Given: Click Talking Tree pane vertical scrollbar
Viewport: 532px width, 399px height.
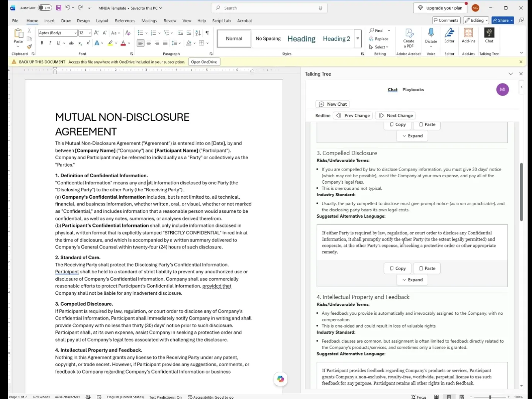Looking at the screenshot, I should coord(521,192).
